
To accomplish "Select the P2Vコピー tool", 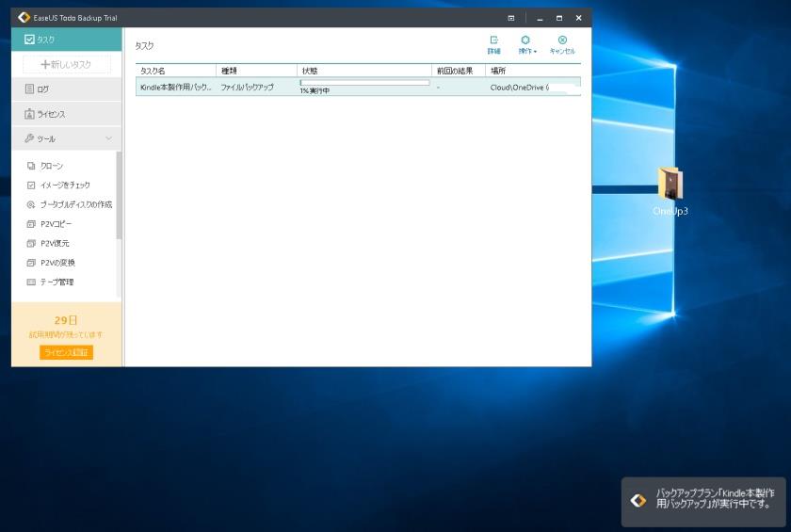I will pyautogui.click(x=56, y=224).
